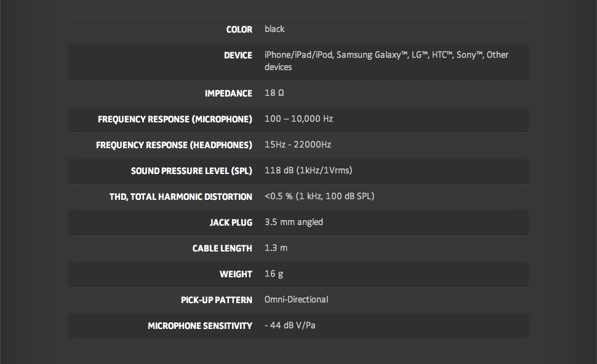Click the FREQUENCY RESPONSE (HEADPHONES) label
597x364 pixels.
coord(174,145)
